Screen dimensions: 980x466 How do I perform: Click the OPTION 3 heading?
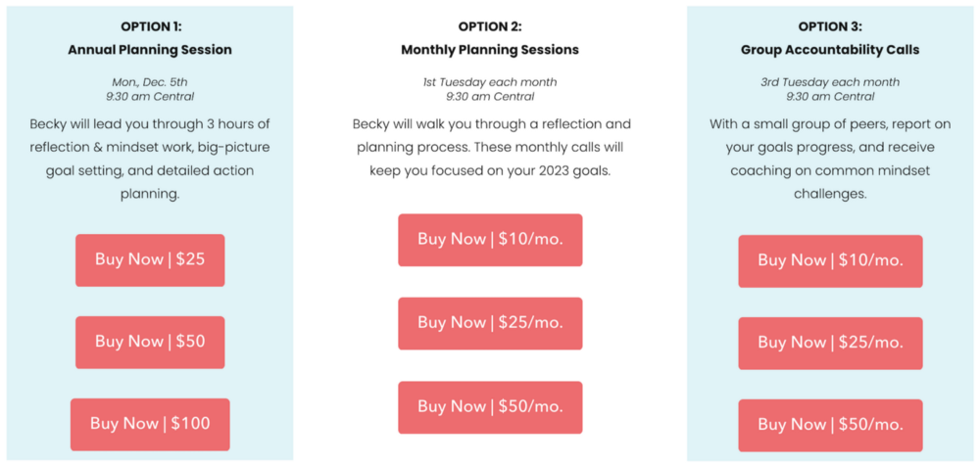(830, 27)
